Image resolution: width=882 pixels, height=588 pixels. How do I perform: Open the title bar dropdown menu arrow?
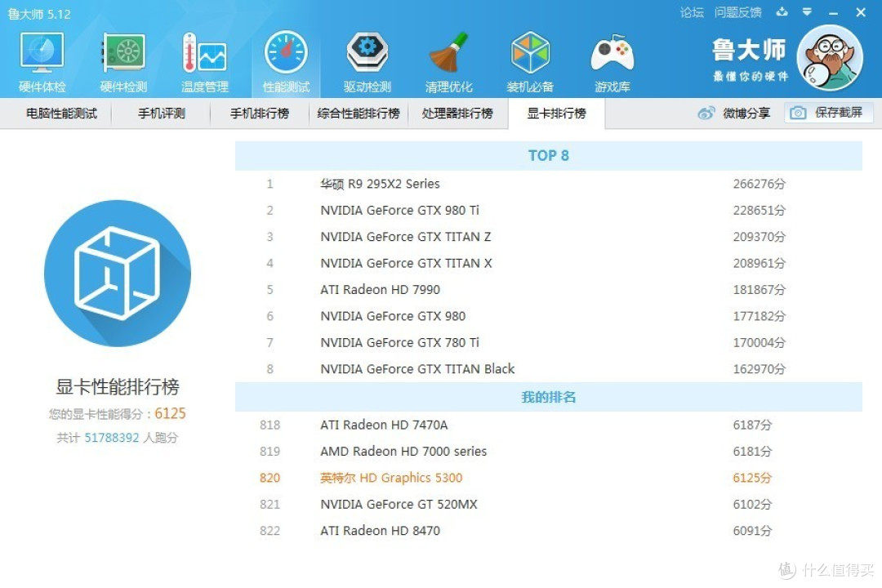807,11
